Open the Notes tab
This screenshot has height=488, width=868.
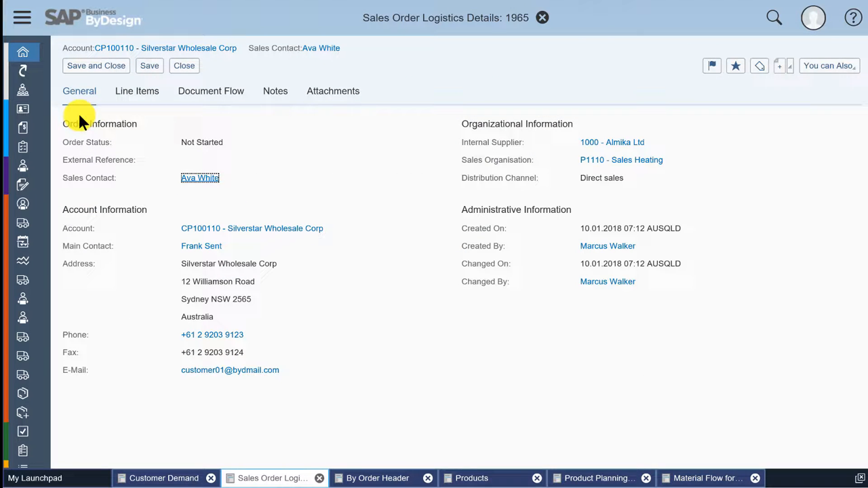pos(275,91)
